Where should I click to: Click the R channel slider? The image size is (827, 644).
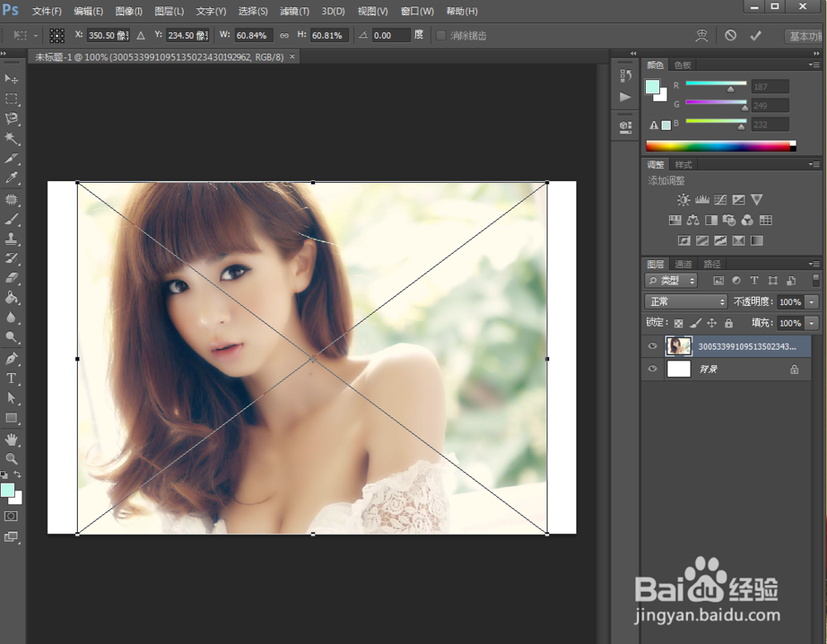click(715, 86)
